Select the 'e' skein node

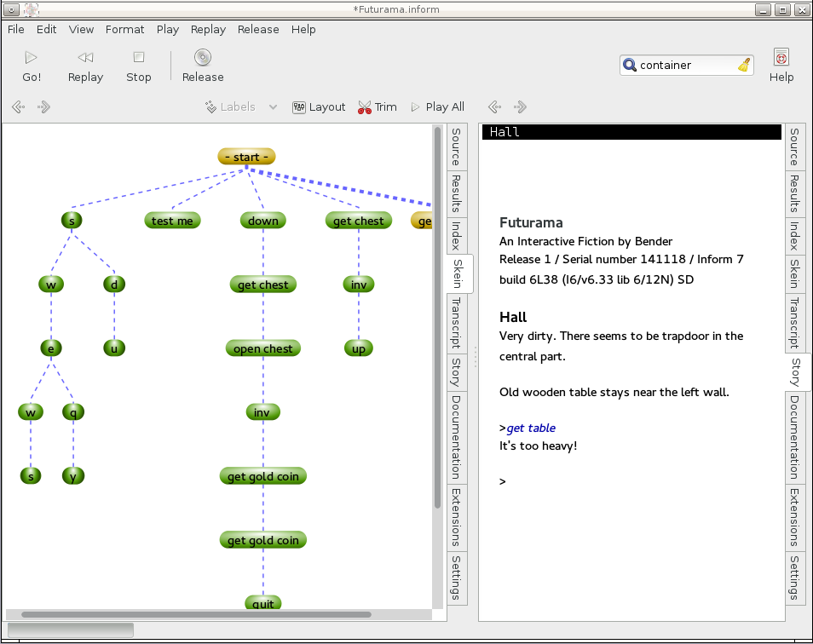51,348
